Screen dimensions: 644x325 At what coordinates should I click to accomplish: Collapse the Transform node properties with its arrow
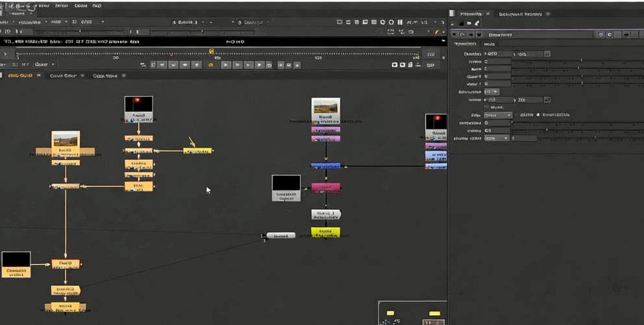454,34
